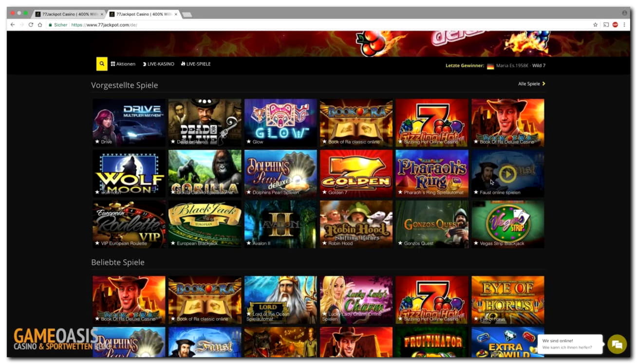
Task: Open Book Of Ra Deluxe Casino in Beliebte Spiele
Action: pos(129,300)
